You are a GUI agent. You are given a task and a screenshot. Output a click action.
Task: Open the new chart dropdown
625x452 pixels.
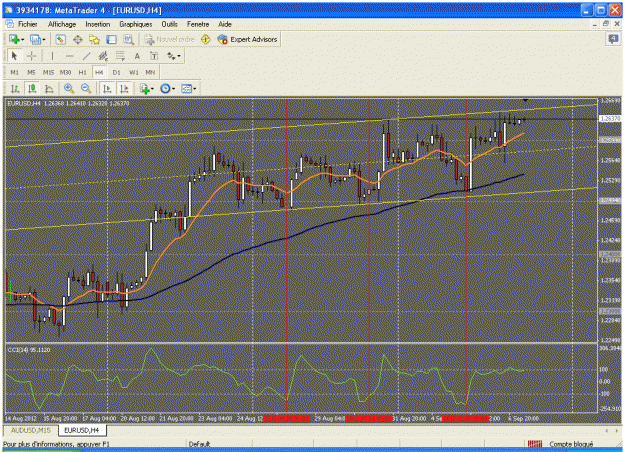point(16,39)
